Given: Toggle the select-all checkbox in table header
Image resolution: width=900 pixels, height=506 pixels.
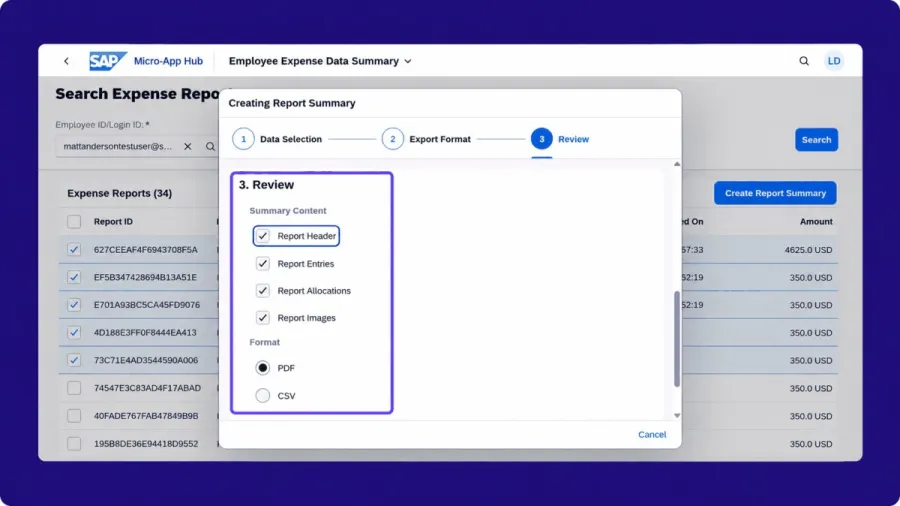Looking at the screenshot, I should 74,221.
